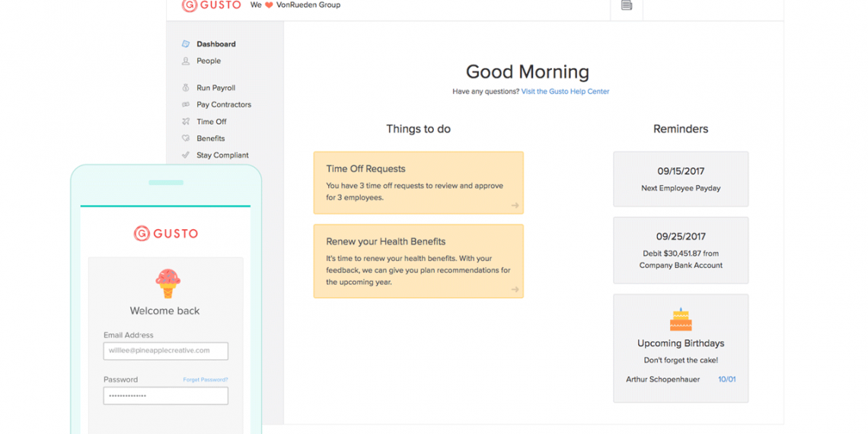Click the Forgot Password link
Image resolution: width=868 pixels, height=434 pixels.
(x=205, y=380)
